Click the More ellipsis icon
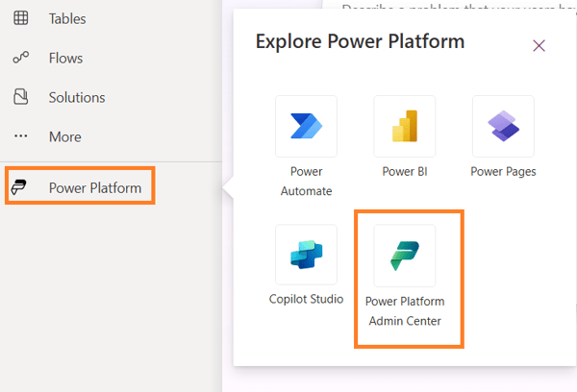This screenshot has height=392, width=577. [x=20, y=136]
